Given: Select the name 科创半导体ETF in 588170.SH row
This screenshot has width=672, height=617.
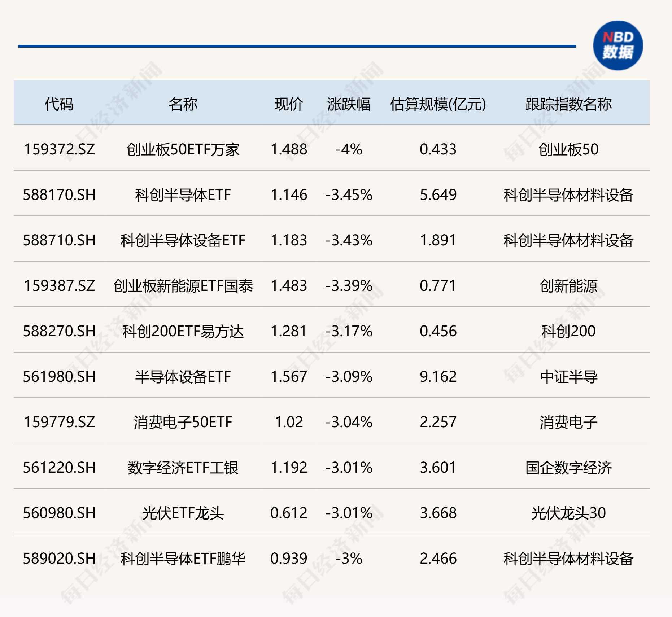Looking at the screenshot, I should 183,195.
